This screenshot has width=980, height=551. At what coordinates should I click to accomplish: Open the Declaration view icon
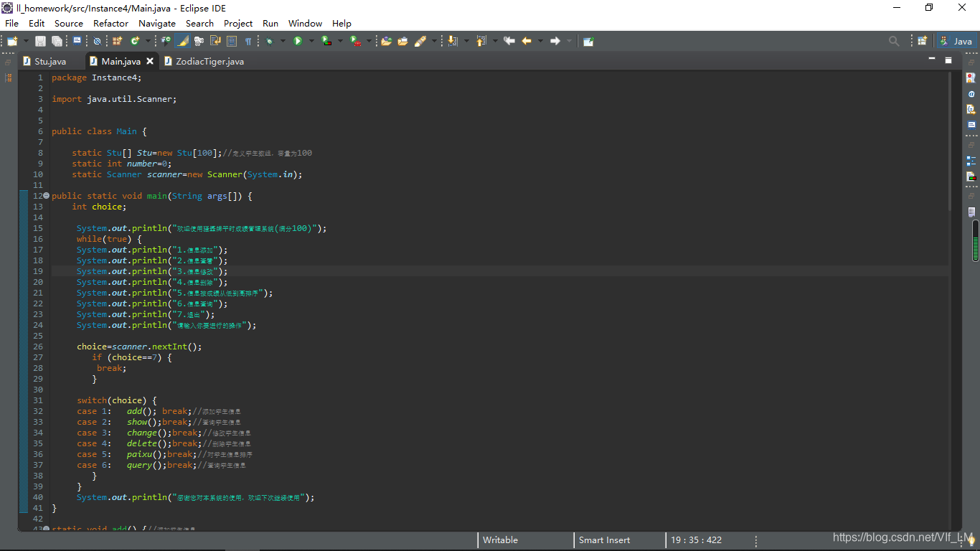coord(971,109)
